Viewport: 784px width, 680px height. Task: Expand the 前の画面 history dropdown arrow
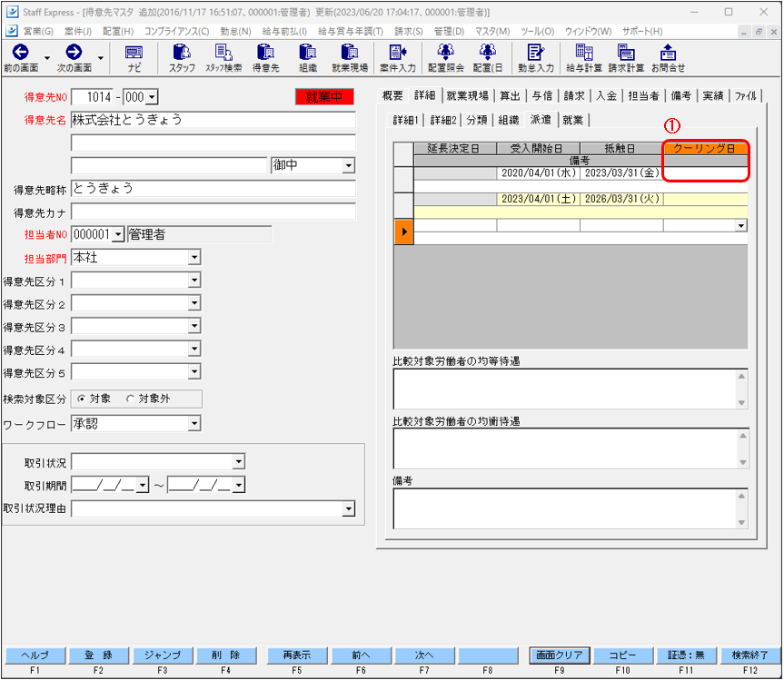point(47,57)
